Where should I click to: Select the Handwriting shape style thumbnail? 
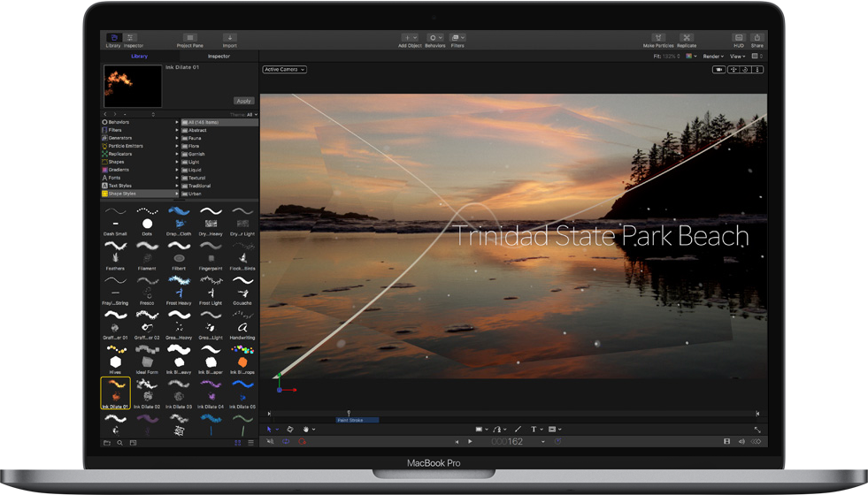[242, 328]
